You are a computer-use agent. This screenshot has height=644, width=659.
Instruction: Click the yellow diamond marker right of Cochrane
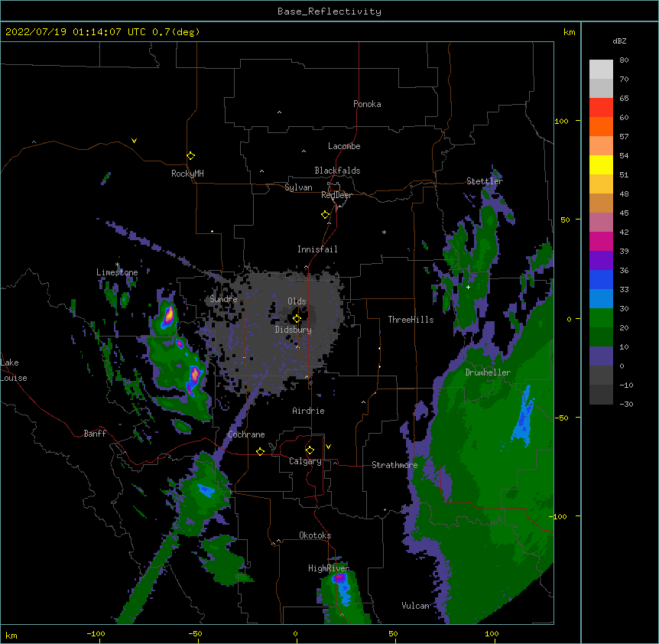tap(260, 451)
